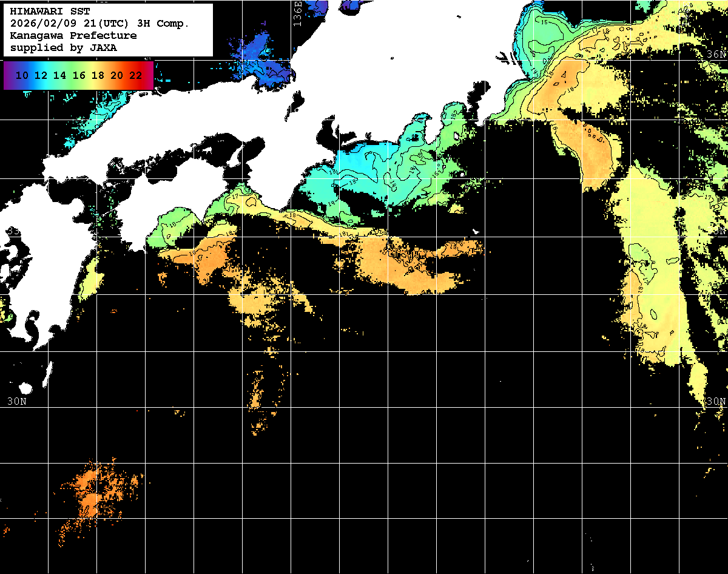
Task: Click the 30N latitude label at right
Action: point(716,401)
